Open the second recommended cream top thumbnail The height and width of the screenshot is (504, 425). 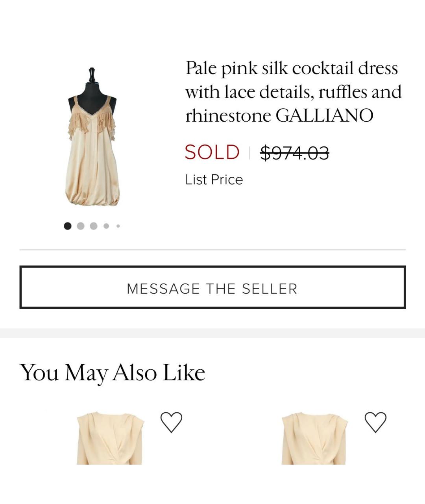point(314,438)
